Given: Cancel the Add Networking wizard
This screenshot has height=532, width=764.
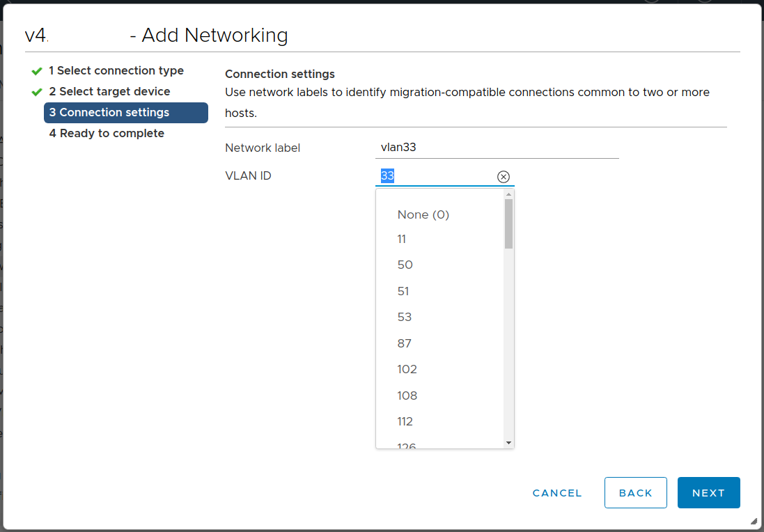Looking at the screenshot, I should pos(556,492).
